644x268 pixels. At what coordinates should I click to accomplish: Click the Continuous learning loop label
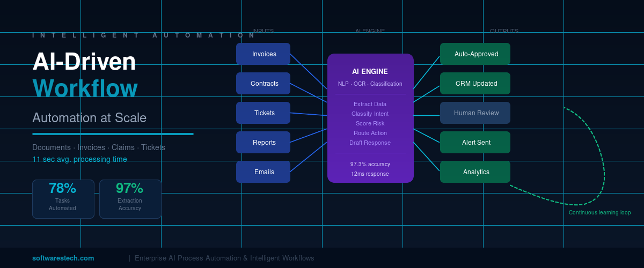(599, 213)
